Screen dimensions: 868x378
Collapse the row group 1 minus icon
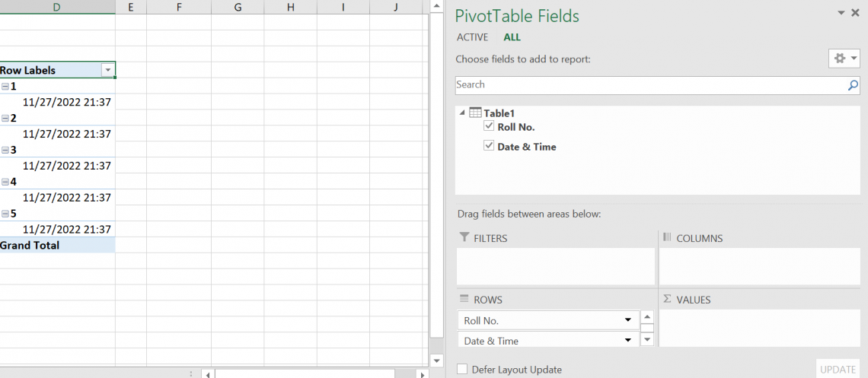[x=5, y=87]
